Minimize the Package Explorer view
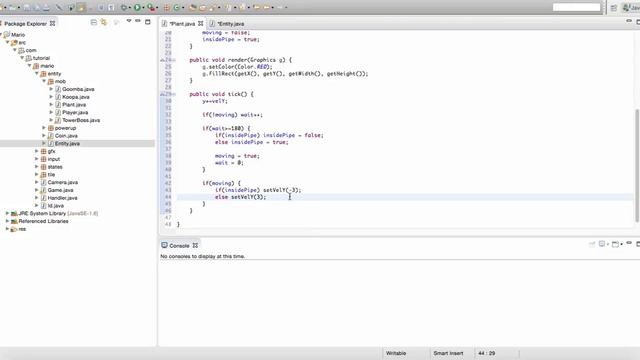640x360 pixels. click(x=138, y=20)
